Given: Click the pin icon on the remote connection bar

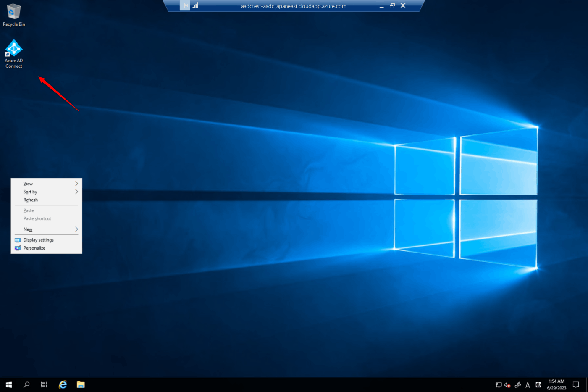Looking at the screenshot, I should pyautogui.click(x=185, y=5).
